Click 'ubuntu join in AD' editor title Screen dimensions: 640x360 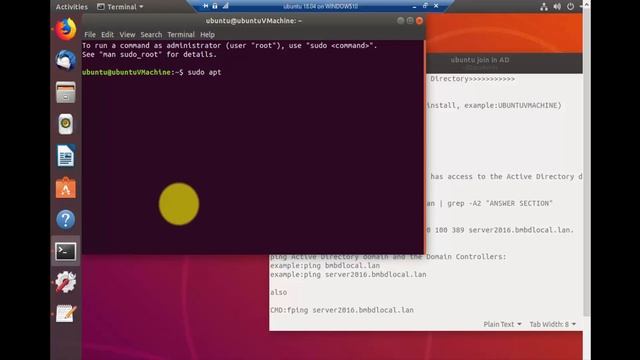(480, 60)
